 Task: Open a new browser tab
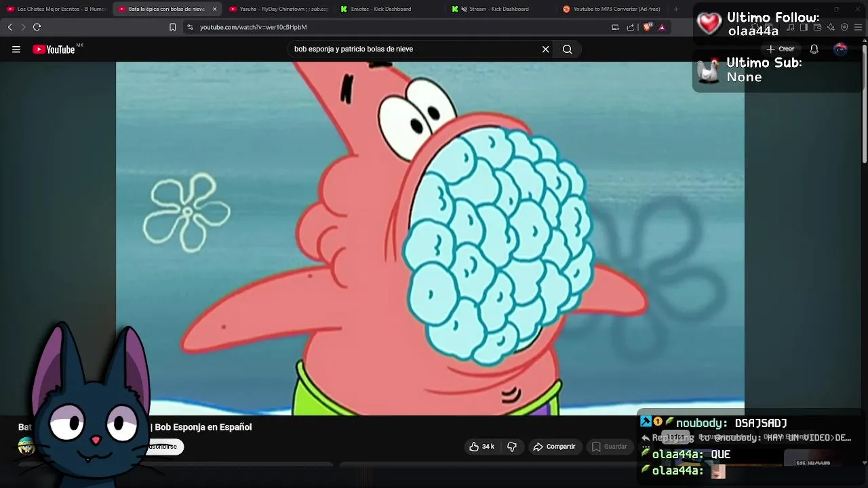[675, 9]
